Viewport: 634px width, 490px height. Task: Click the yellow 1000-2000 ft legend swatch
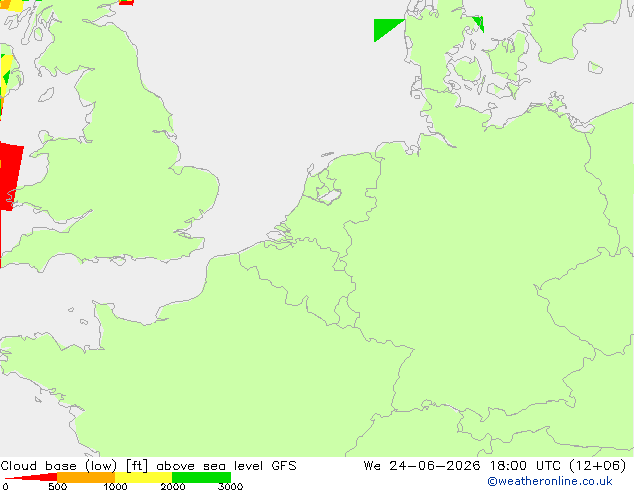[144, 477]
